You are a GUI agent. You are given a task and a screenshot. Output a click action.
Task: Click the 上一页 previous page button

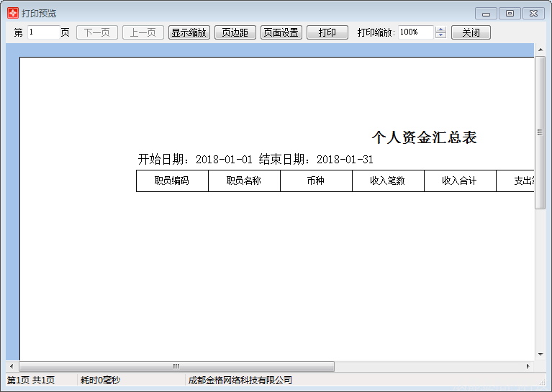(x=143, y=32)
